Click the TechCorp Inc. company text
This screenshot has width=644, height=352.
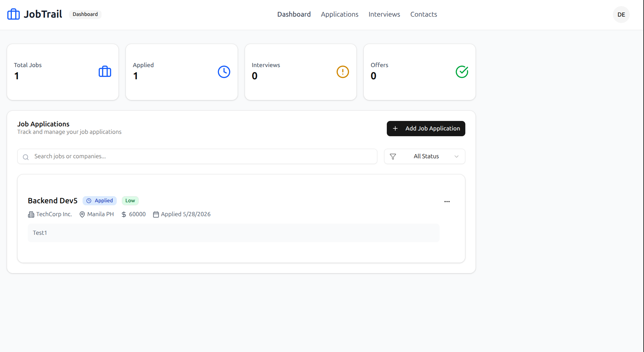coord(54,214)
